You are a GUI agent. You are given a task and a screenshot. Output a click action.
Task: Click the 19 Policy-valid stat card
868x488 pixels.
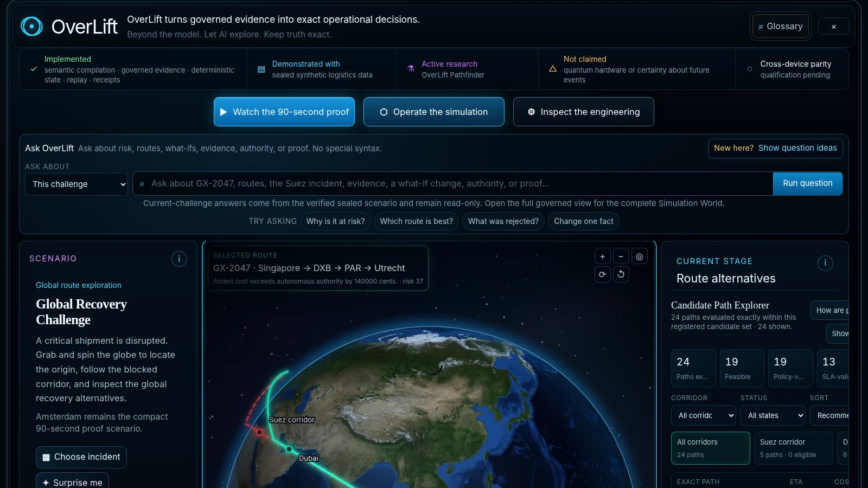790,368
